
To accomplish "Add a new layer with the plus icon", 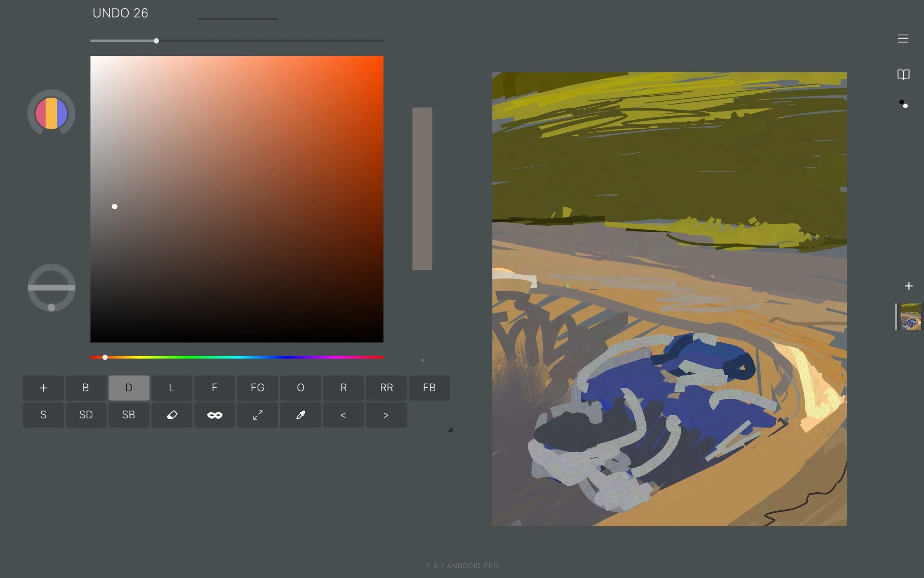I will (909, 286).
